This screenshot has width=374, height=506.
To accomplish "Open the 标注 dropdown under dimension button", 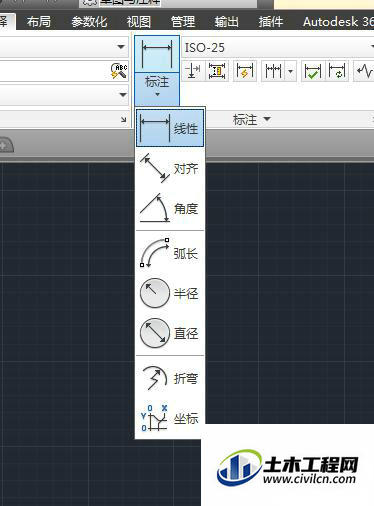I will 157,89.
